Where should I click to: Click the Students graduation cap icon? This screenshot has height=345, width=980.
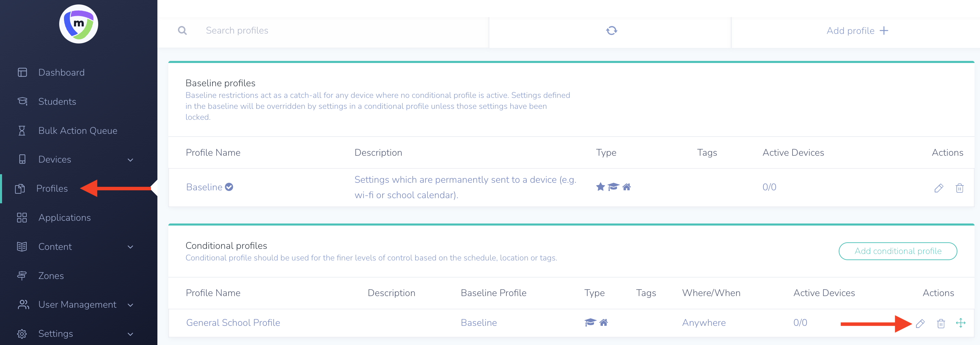[23, 101]
